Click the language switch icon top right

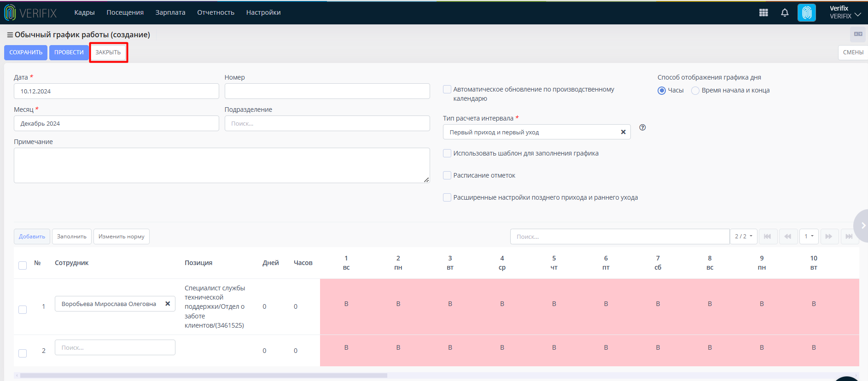858,34
